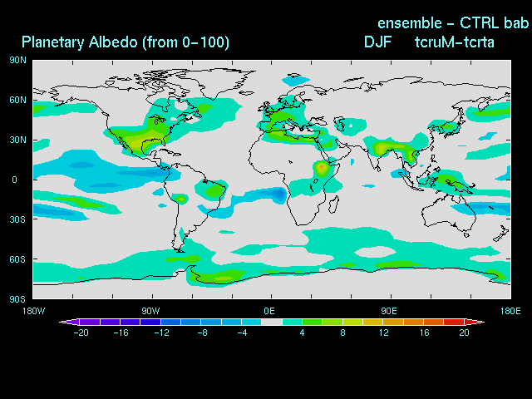Click the 90N latitude axis label
Image resolution: width=532 pixels, height=399 pixels.
(x=17, y=61)
